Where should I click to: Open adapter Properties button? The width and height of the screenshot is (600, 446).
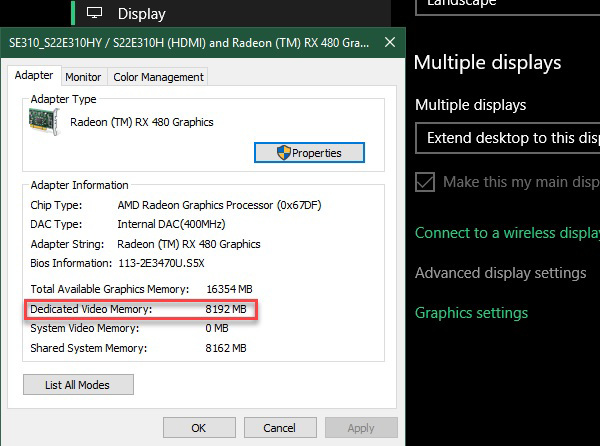[x=309, y=153]
